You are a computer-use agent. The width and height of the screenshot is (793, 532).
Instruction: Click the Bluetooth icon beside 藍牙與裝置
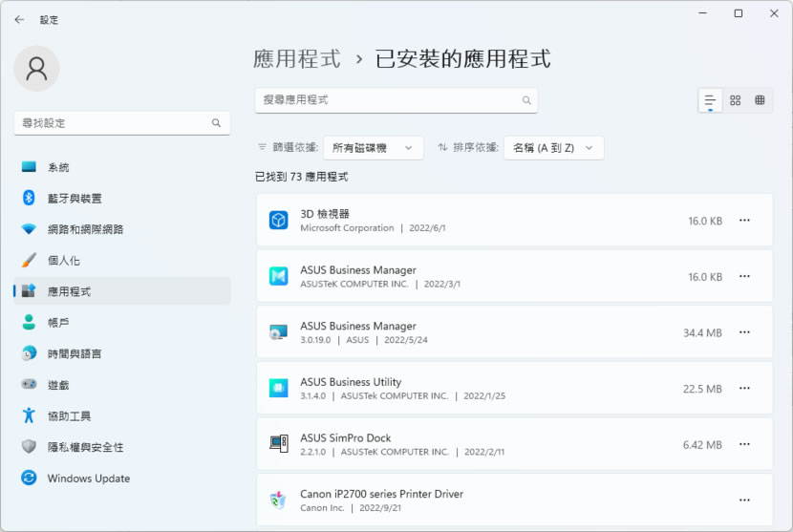tap(29, 198)
